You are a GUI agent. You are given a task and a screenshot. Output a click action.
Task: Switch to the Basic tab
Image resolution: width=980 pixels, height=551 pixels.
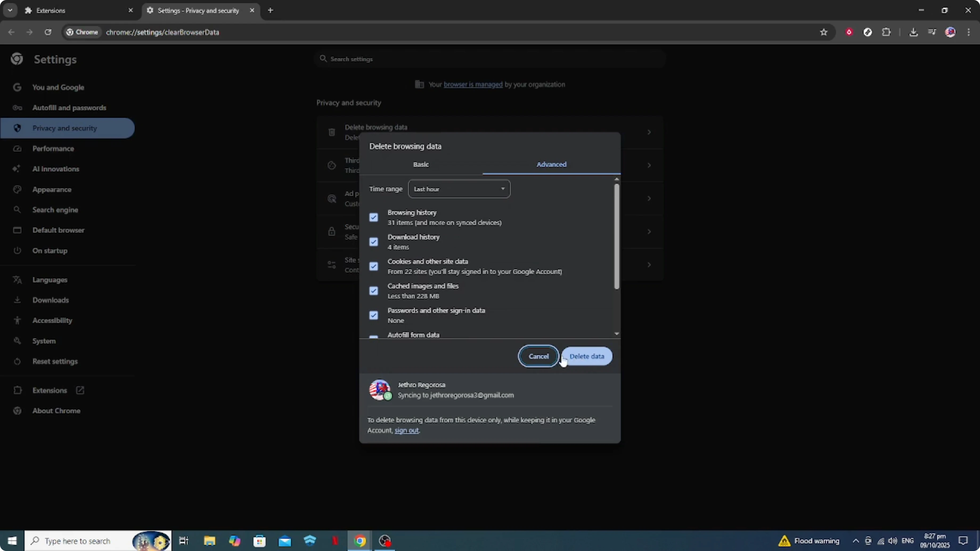[x=421, y=164]
